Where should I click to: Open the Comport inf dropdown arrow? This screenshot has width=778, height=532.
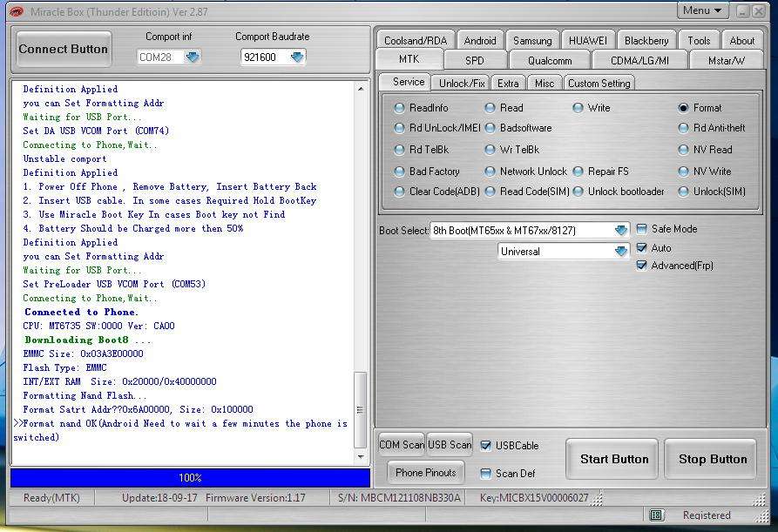tap(193, 57)
